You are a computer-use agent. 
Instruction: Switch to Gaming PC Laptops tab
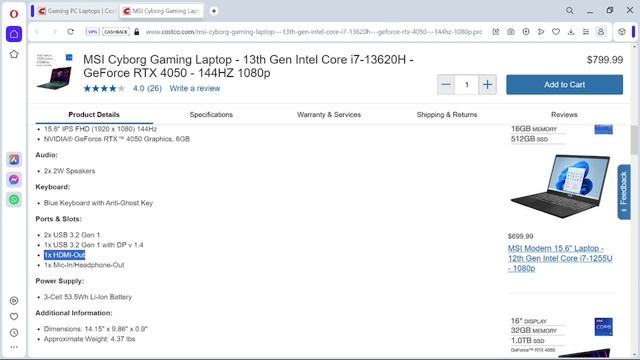click(77, 11)
